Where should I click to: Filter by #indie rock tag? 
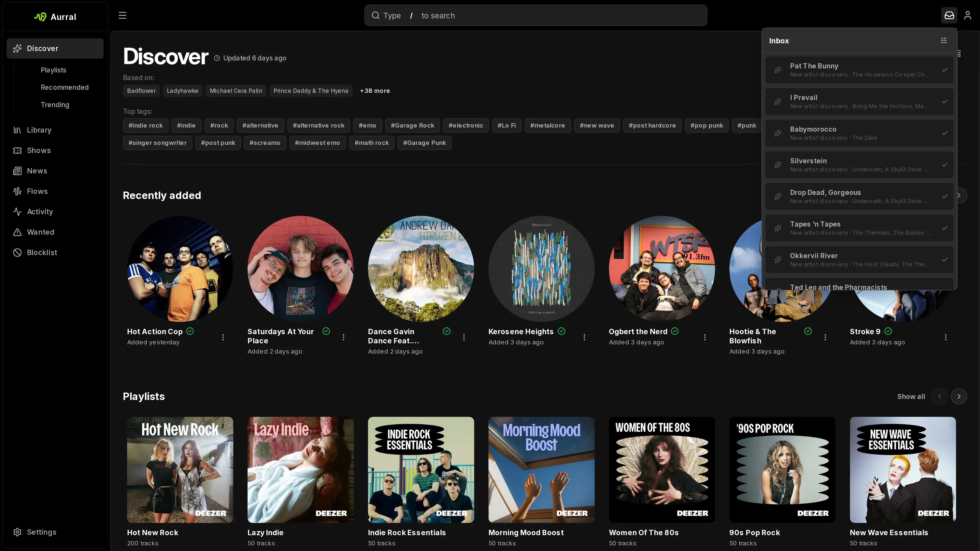145,126
